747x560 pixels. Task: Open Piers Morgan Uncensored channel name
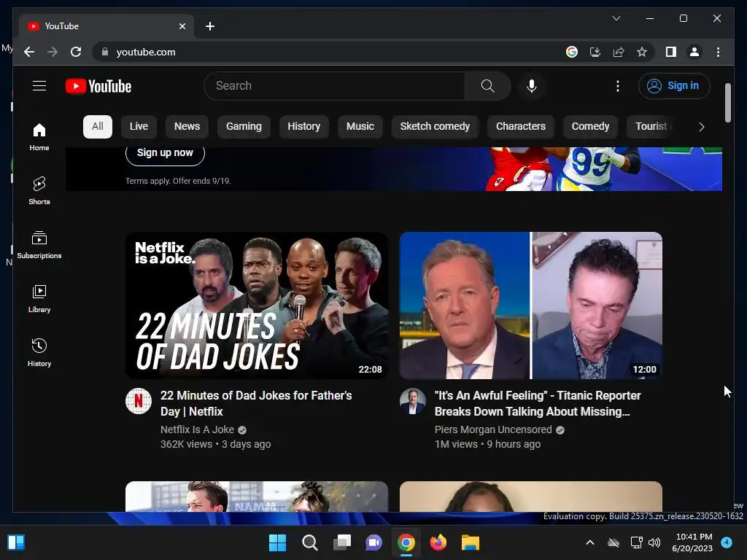coord(493,429)
